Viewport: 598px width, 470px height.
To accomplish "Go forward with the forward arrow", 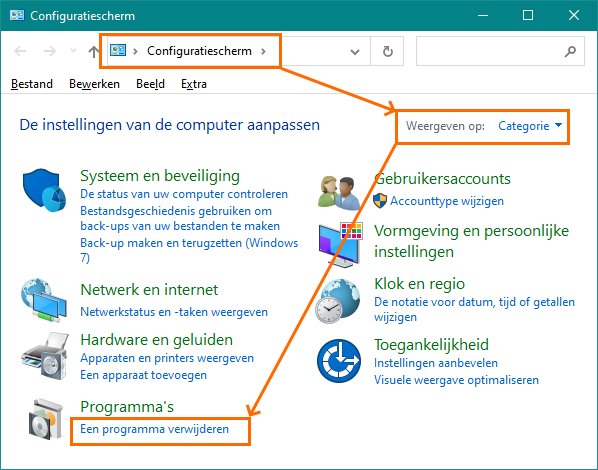I will coord(50,51).
